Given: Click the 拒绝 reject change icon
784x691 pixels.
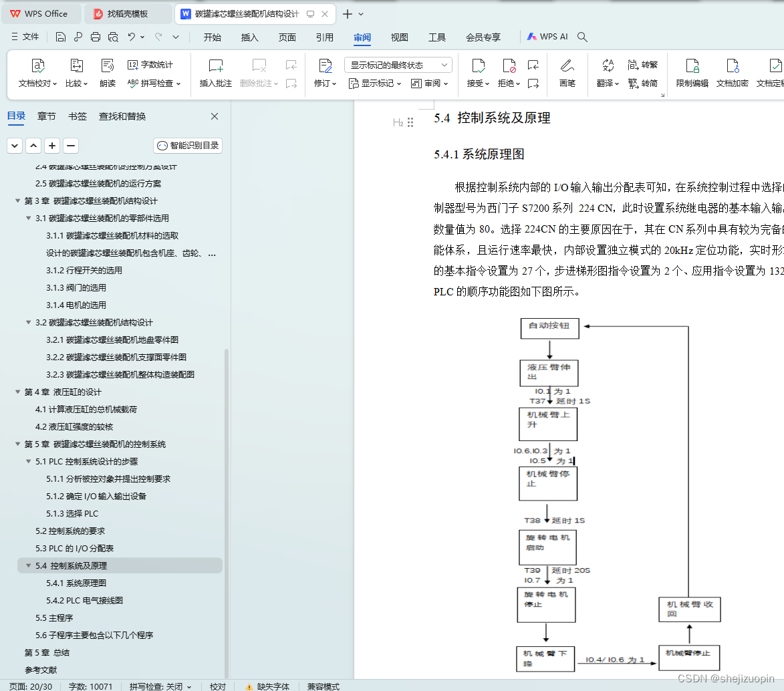Looking at the screenshot, I should (x=509, y=66).
